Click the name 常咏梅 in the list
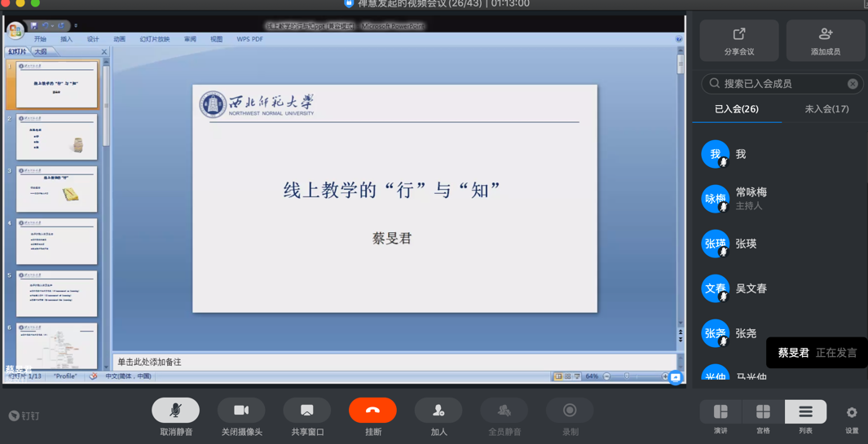This screenshot has width=868, height=444. pyautogui.click(x=751, y=192)
